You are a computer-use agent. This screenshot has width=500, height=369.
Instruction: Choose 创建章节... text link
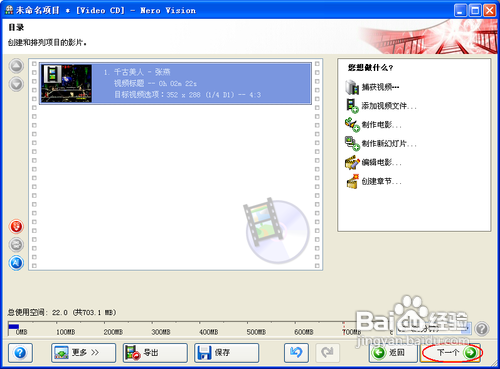pos(382,181)
